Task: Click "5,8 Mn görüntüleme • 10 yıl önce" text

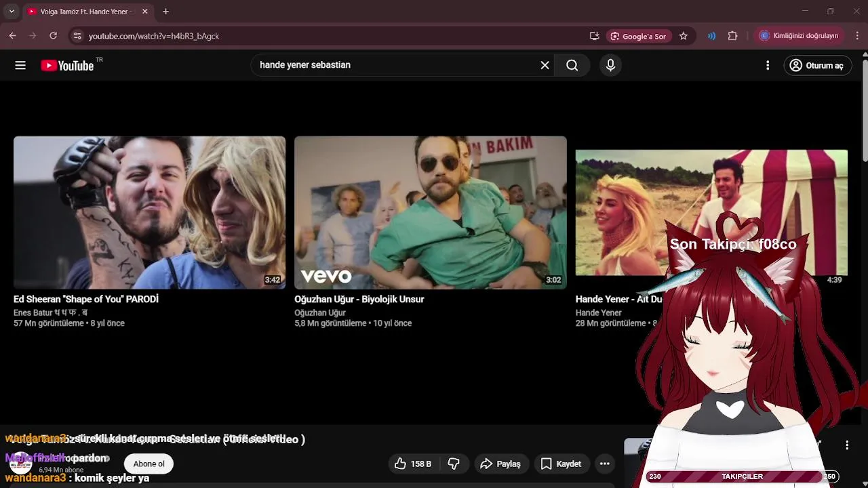Action: (x=353, y=323)
